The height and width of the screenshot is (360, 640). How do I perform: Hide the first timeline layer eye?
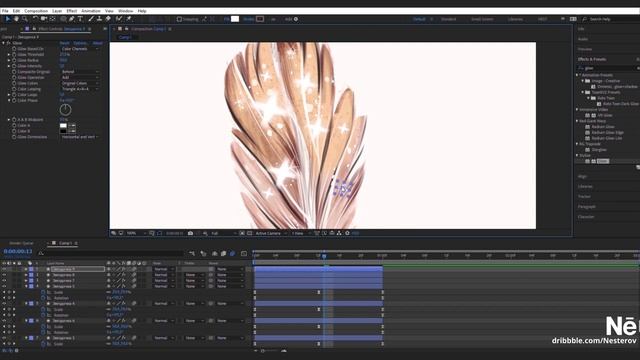coord(4,269)
